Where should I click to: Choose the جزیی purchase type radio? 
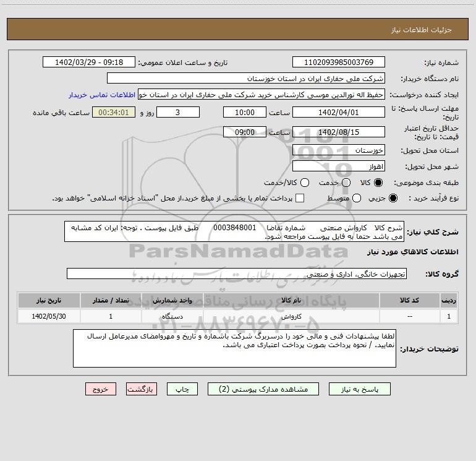tap(394, 198)
